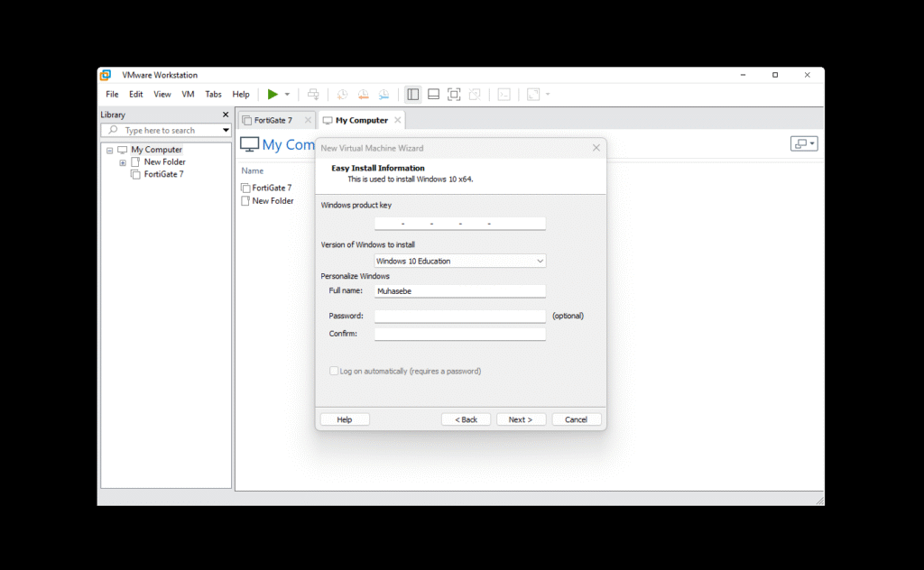Open the VM menu
The height and width of the screenshot is (570, 924).
188,95
